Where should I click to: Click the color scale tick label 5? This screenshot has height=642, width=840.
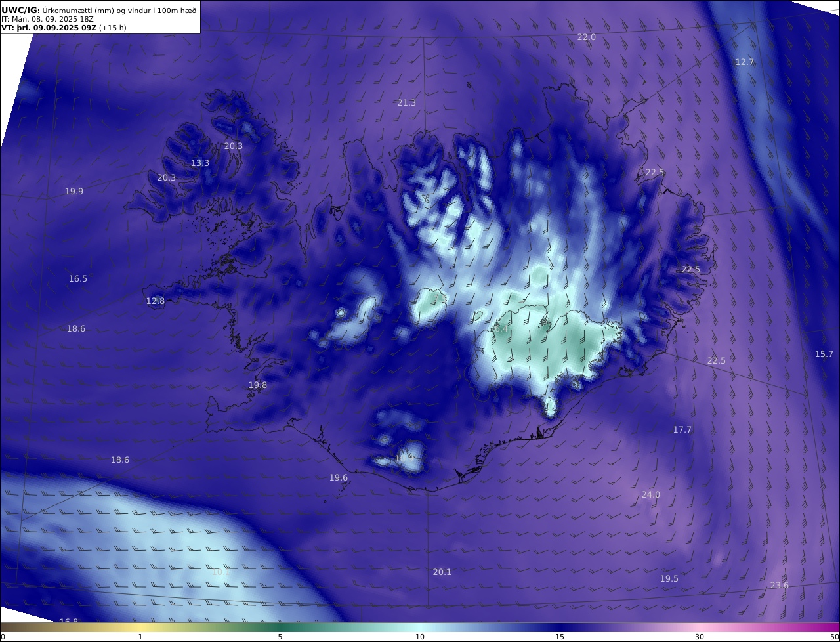(280, 637)
